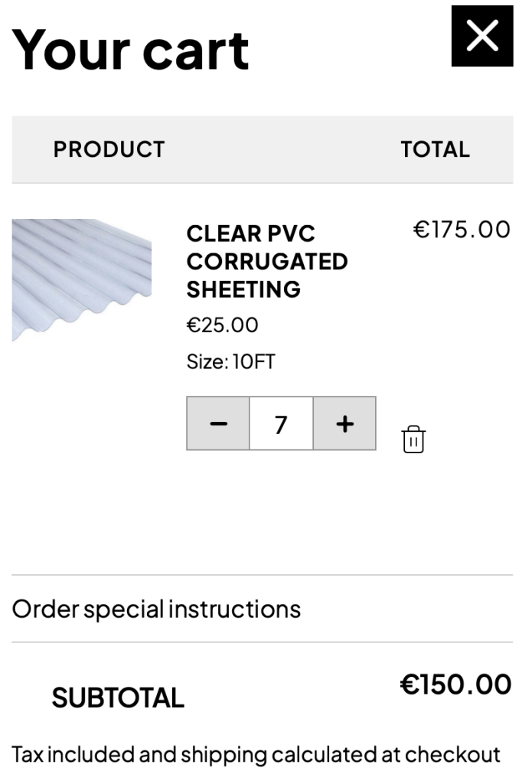
Task: Click the €25.00 unit price
Action: (223, 325)
